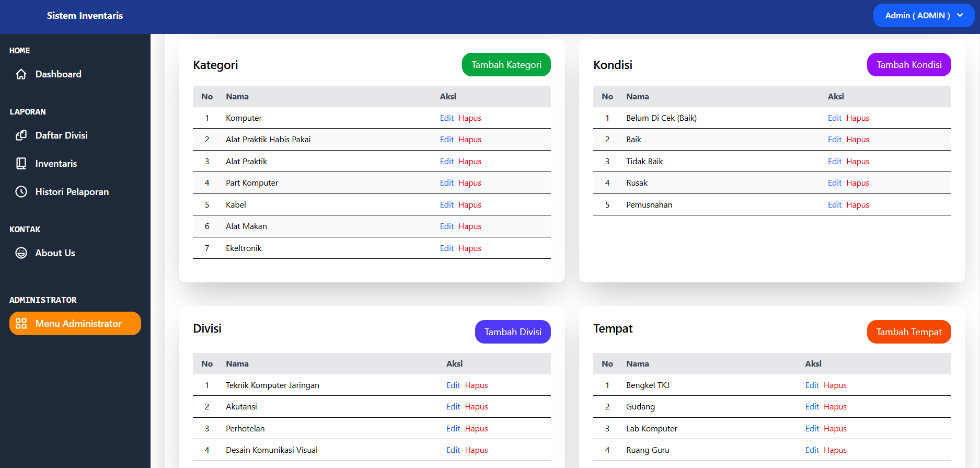Click the Kabel category name
Viewport: 980px width, 468px height.
[236, 205]
